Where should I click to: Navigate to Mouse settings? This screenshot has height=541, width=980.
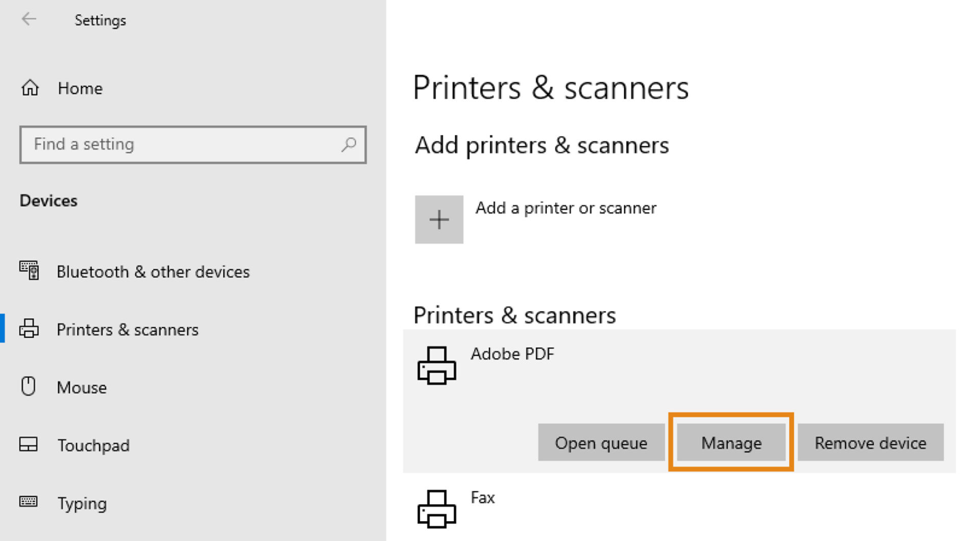[x=82, y=387]
